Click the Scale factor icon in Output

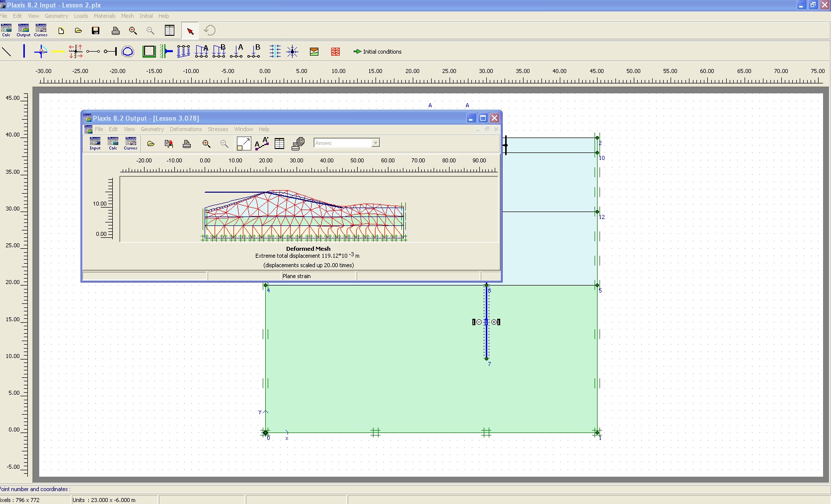pos(243,144)
